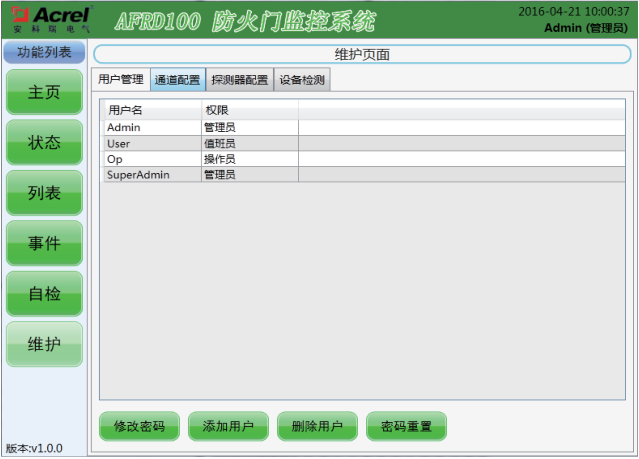Run the 自检 self-check
This screenshot has height=459, width=639.
44,293
